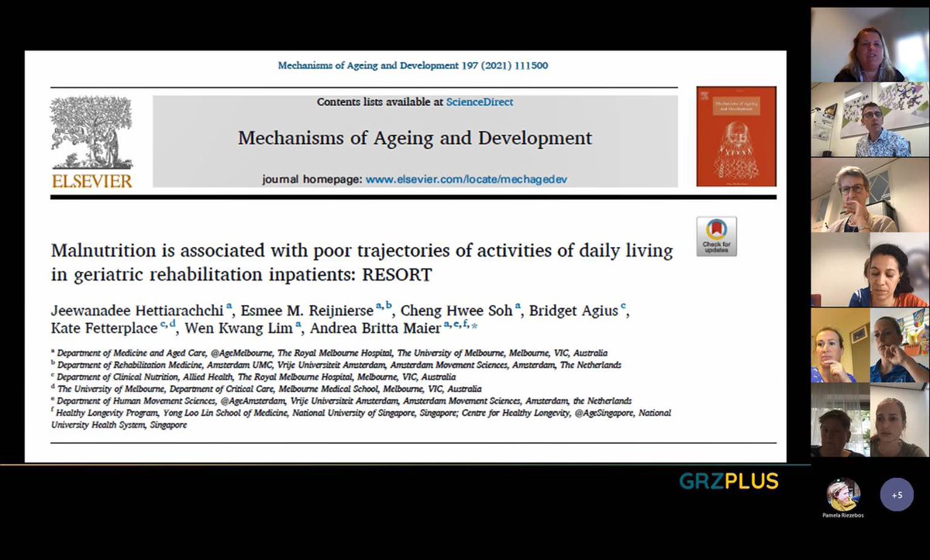Click the Department of Human Movement Sciences affiliation
The height and width of the screenshot is (560, 930).
tap(341, 401)
